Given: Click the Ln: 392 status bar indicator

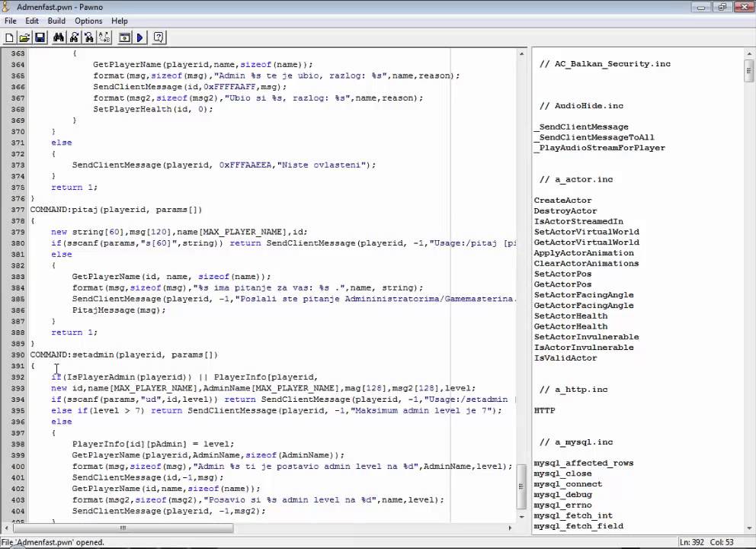Looking at the screenshot, I should [x=692, y=542].
